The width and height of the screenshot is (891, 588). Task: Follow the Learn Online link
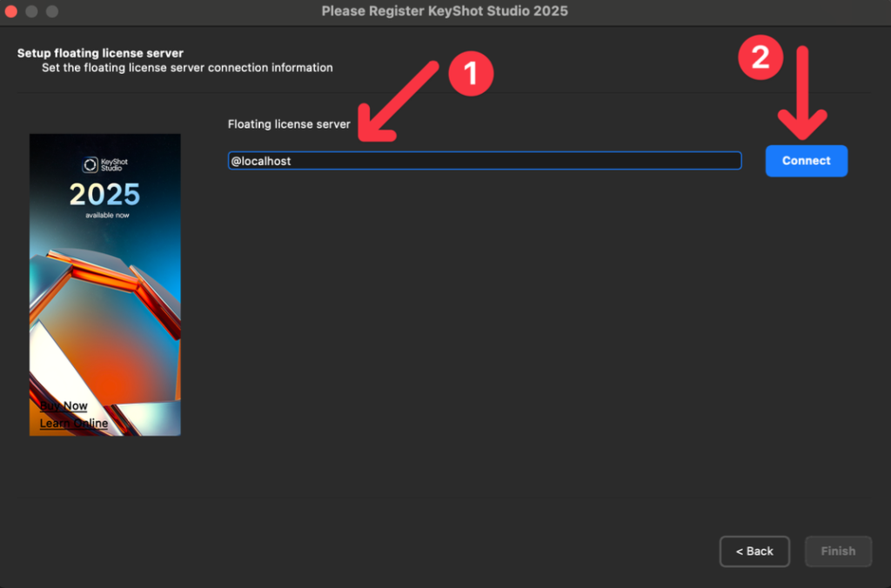(x=73, y=423)
